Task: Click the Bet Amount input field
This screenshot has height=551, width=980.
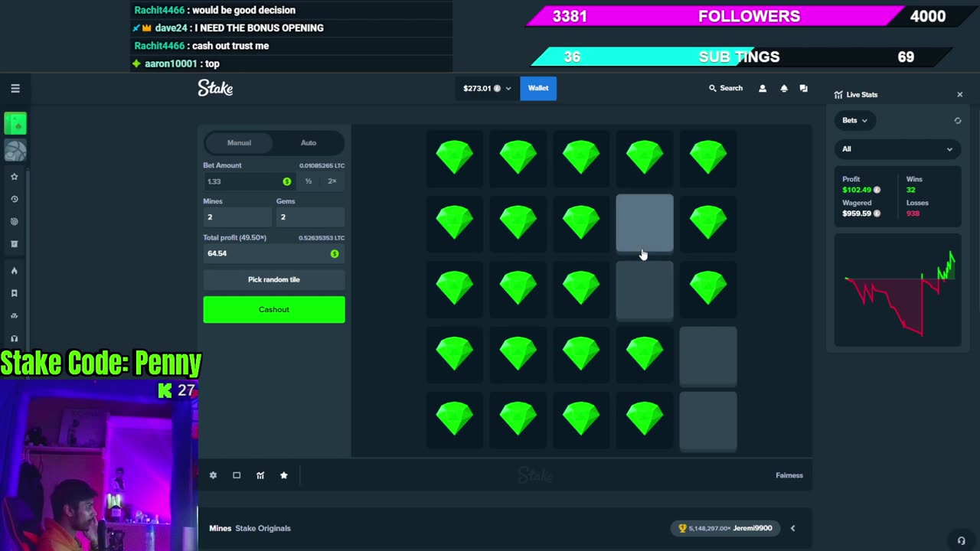Action: click(249, 181)
